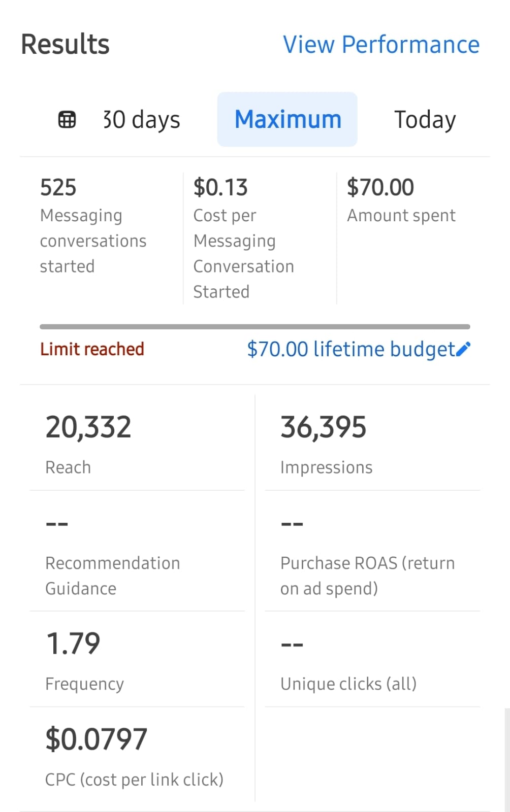Switch to the Maximum tab
Viewport: 510px width, 812px height.
tap(288, 119)
